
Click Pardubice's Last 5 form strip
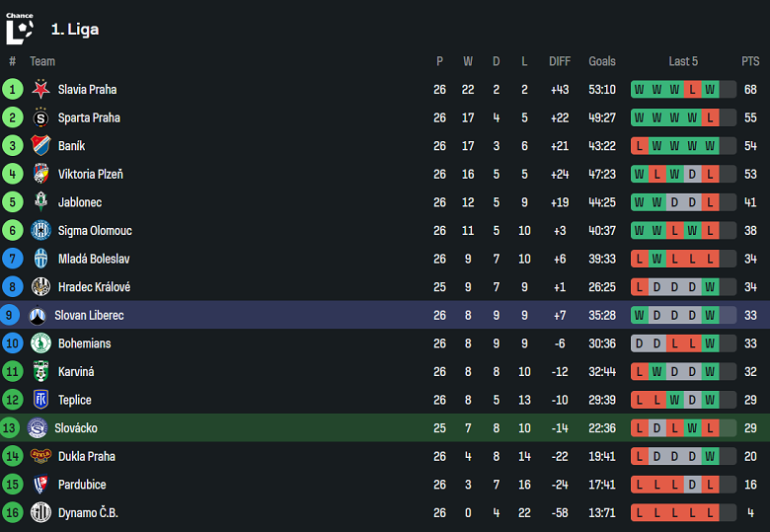683,485
